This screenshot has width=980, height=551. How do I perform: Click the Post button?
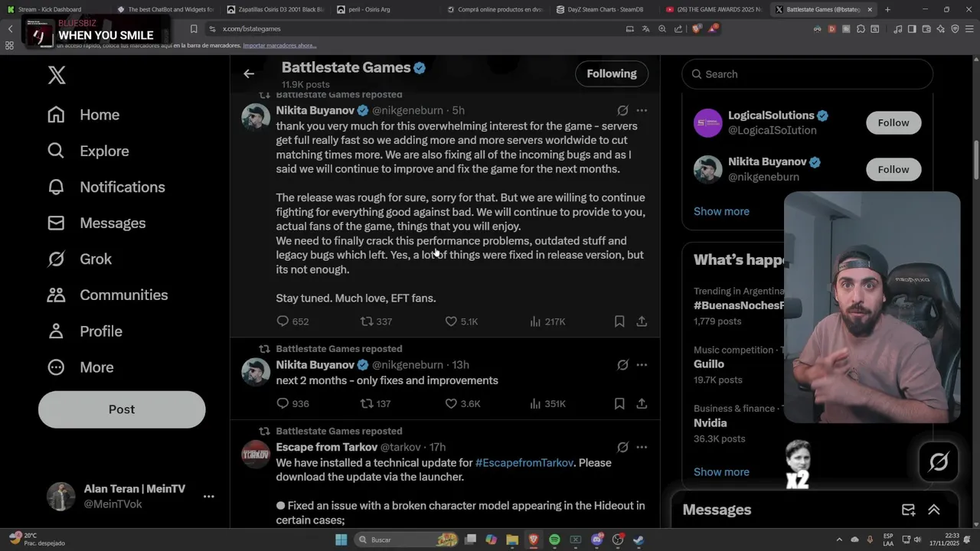122,409
